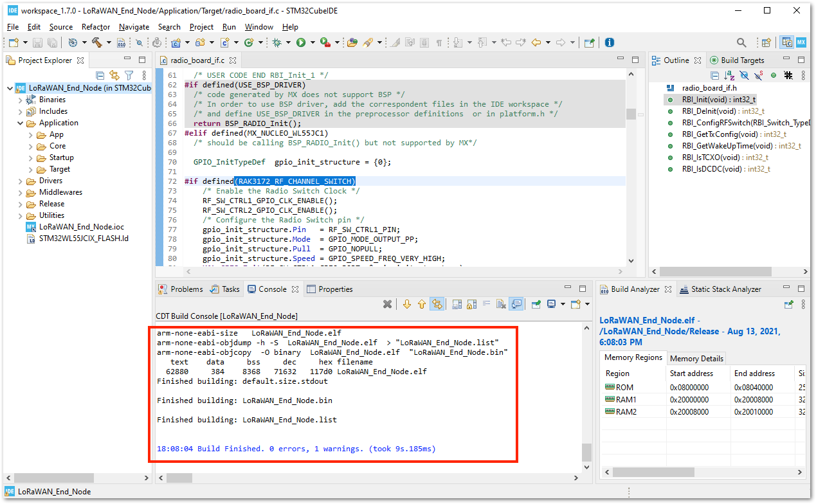This screenshot has width=816, height=504.
Task: Open the New C/C++ Project wizard icon
Action: (x=174, y=42)
